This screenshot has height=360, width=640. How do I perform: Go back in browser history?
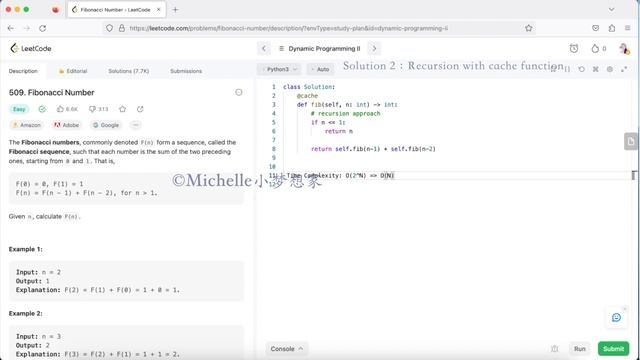11,28
